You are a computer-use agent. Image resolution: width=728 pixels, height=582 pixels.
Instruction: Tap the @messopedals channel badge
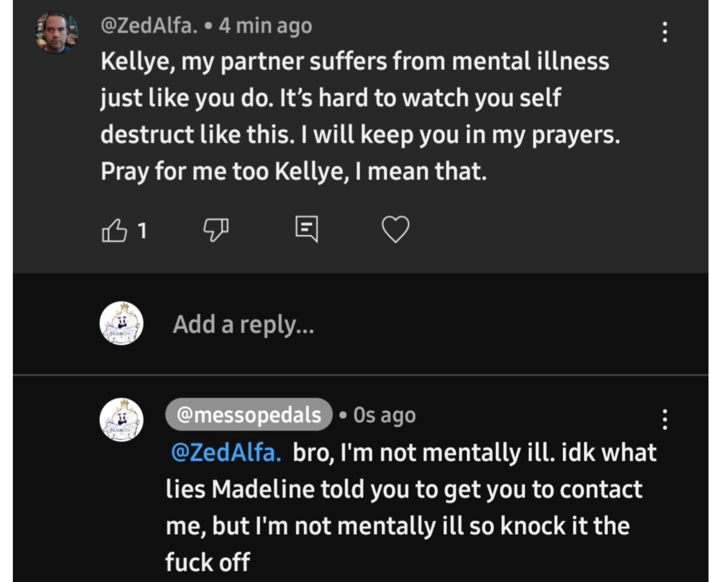248,415
